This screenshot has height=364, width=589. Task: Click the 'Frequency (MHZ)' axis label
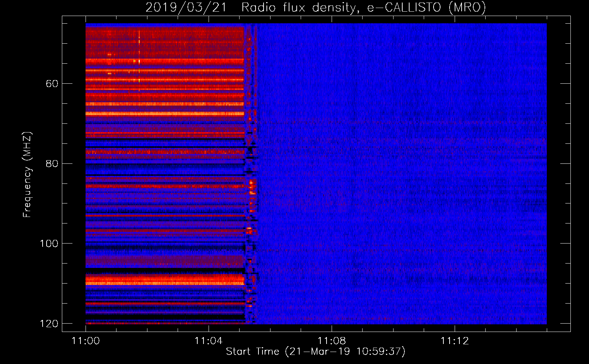point(27,174)
